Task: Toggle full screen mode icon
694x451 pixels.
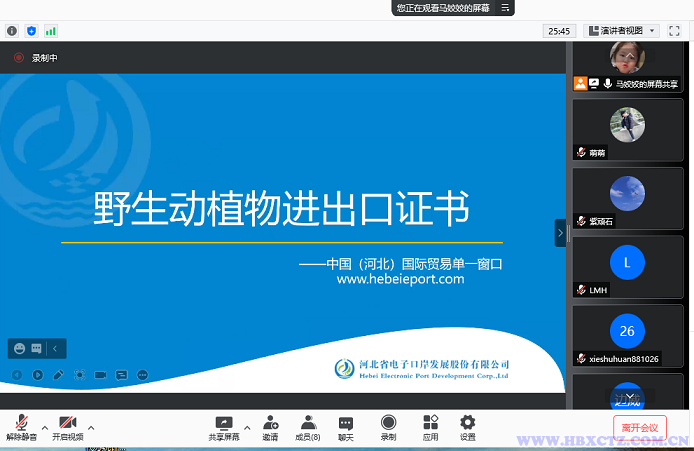Action: 675,31
